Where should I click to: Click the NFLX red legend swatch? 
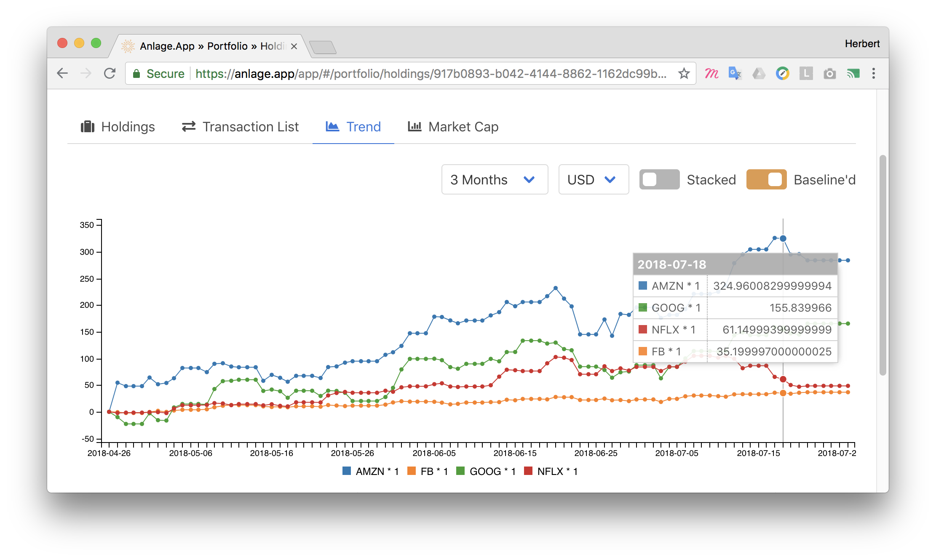click(x=528, y=471)
